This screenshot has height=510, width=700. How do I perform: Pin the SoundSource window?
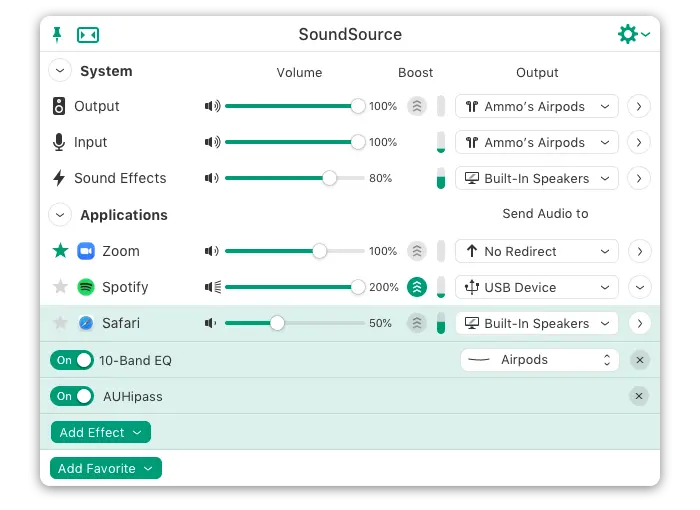[57, 34]
